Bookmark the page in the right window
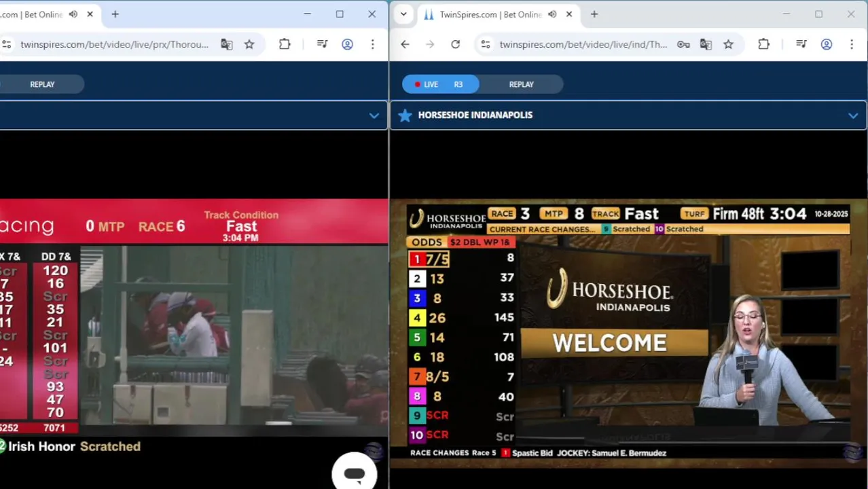The height and width of the screenshot is (489, 868). [x=728, y=44]
